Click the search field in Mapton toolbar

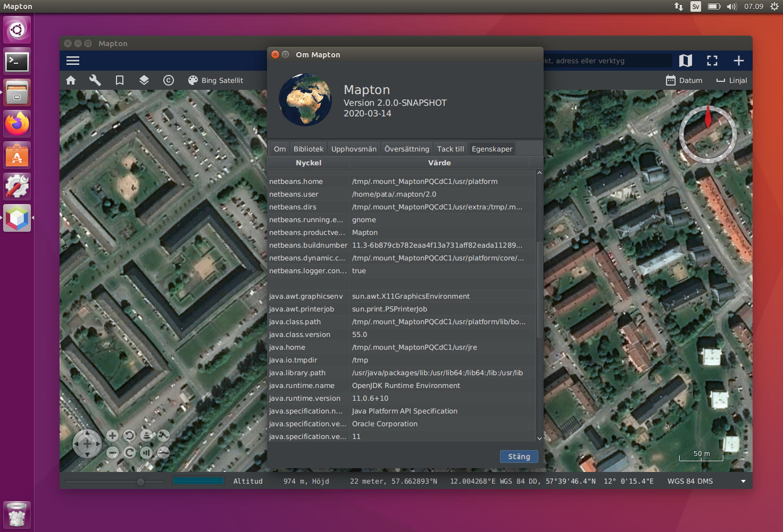(x=607, y=61)
